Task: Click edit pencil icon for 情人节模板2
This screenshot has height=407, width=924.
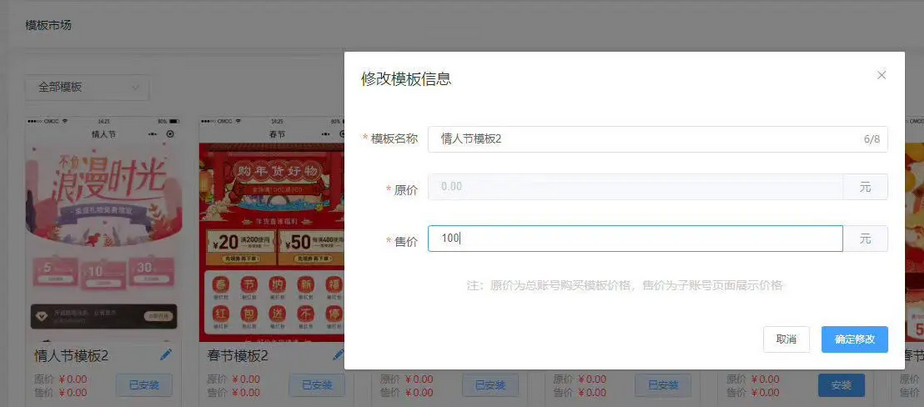Action: (166, 355)
